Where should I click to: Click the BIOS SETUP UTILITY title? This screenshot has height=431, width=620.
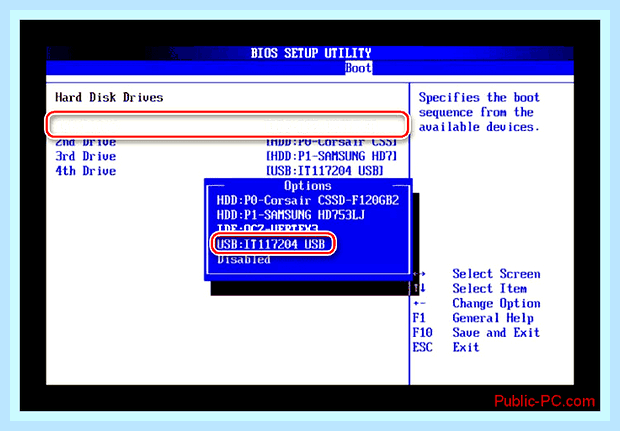pos(311,53)
